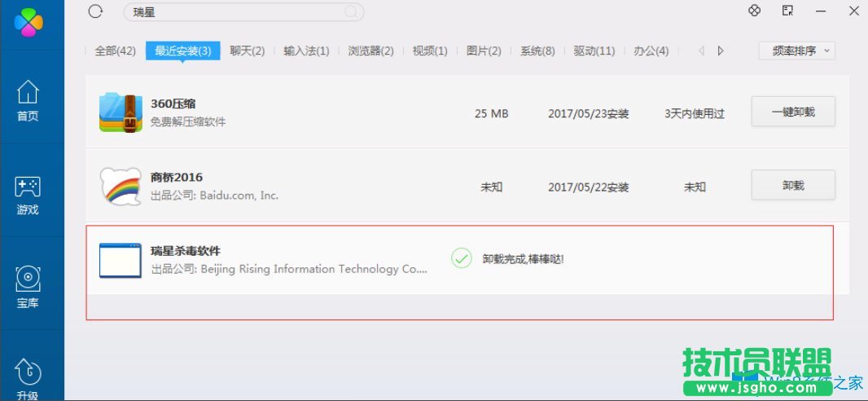This screenshot has height=401, width=868.
Task: Click 卸载 for 商桥2016
Action: tap(793, 185)
